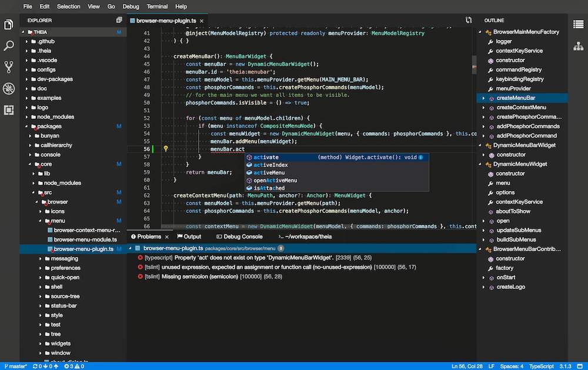Image resolution: width=588 pixels, height=370 pixels.
Task: Click the sync changes icon in status bar
Action: (45, 366)
